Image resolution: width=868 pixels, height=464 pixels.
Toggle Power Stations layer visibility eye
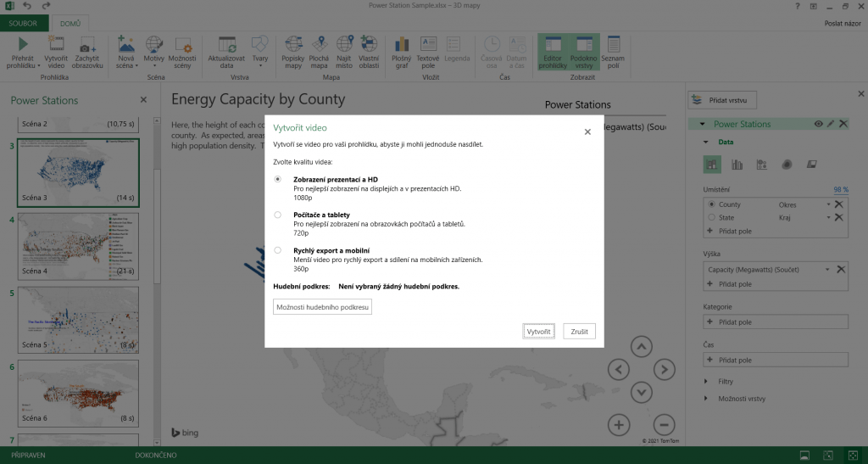click(818, 124)
